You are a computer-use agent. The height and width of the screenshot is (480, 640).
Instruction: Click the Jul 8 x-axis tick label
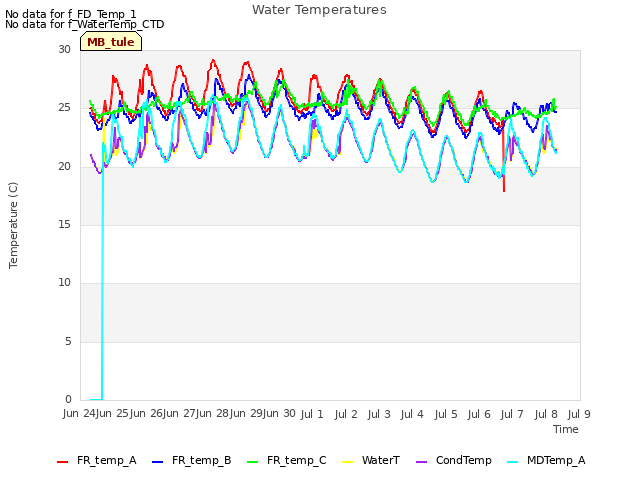546,414
